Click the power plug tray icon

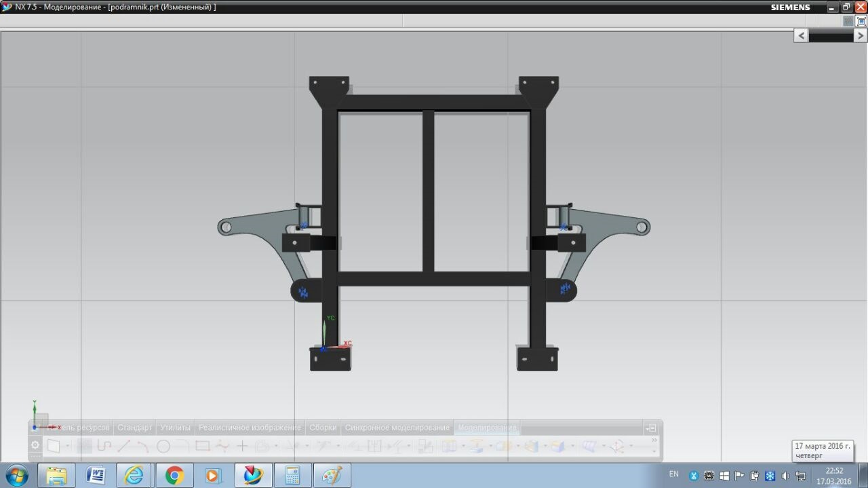click(x=755, y=476)
